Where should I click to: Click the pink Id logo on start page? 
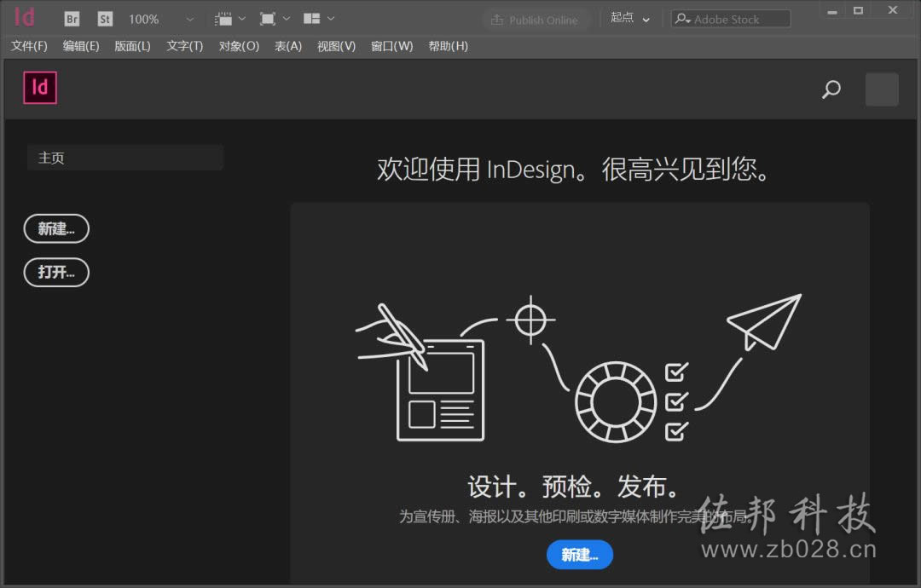40,88
